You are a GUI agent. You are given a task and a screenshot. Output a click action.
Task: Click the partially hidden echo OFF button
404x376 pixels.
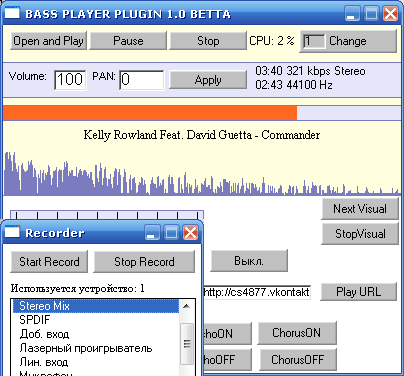pos(227,360)
